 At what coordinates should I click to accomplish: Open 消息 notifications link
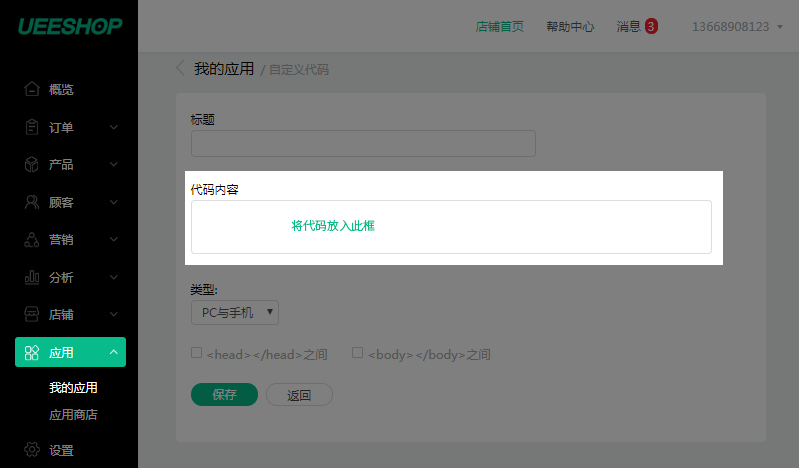pos(628,27)
